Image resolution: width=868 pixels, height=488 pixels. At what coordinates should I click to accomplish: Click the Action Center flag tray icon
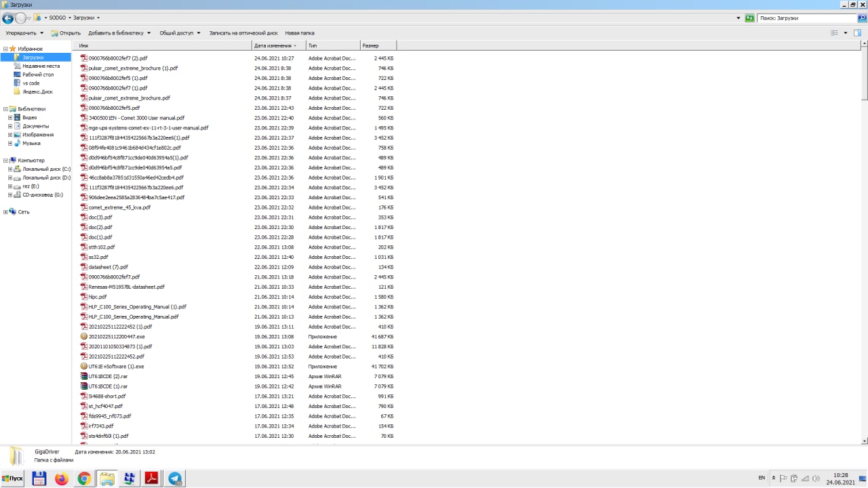pos(783,479)
